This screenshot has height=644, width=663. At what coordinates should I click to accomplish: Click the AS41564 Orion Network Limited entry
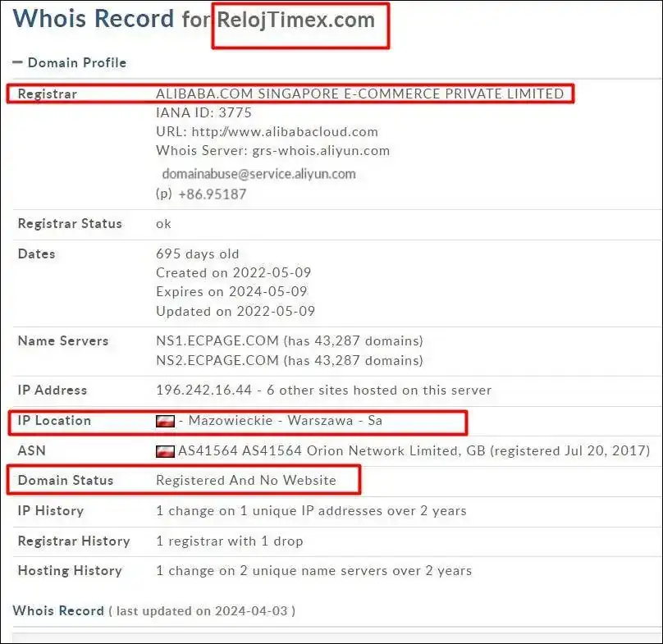coord(414,450)
